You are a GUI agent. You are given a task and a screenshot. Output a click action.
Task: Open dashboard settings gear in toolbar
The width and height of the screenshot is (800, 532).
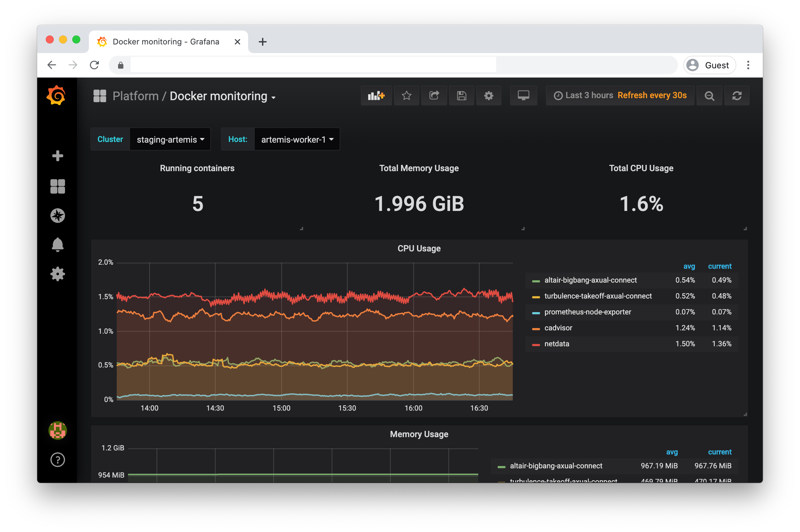pyautogui.click(x=489, y=96)
